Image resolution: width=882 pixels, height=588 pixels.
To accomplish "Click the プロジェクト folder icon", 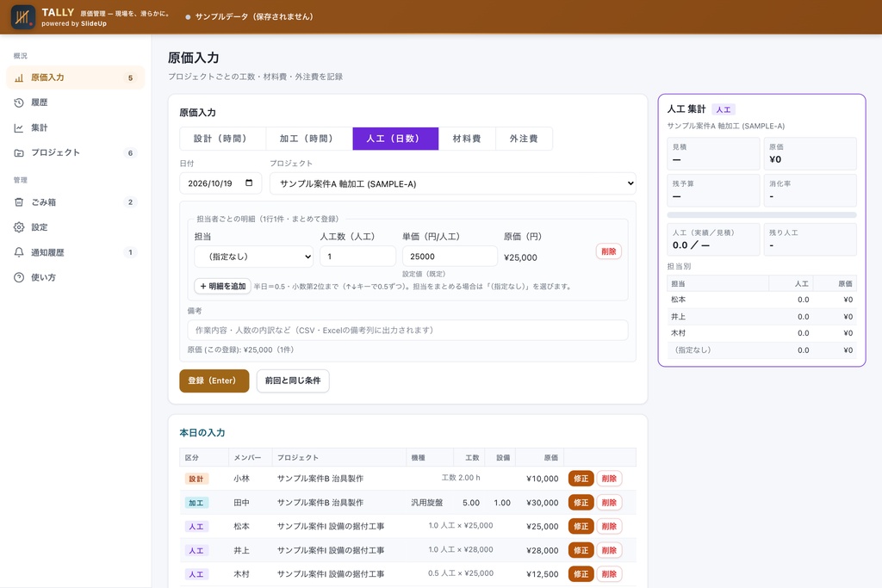I will (19, 152).
